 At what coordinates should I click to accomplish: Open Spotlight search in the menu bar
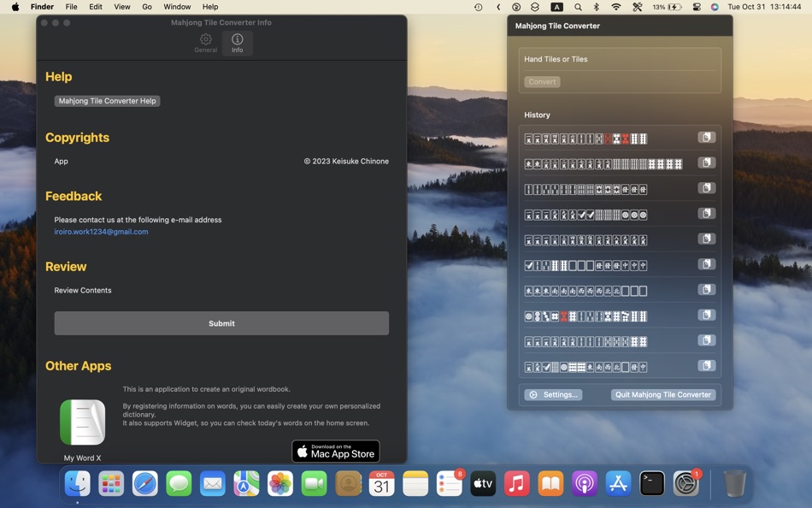click(578, 7)
